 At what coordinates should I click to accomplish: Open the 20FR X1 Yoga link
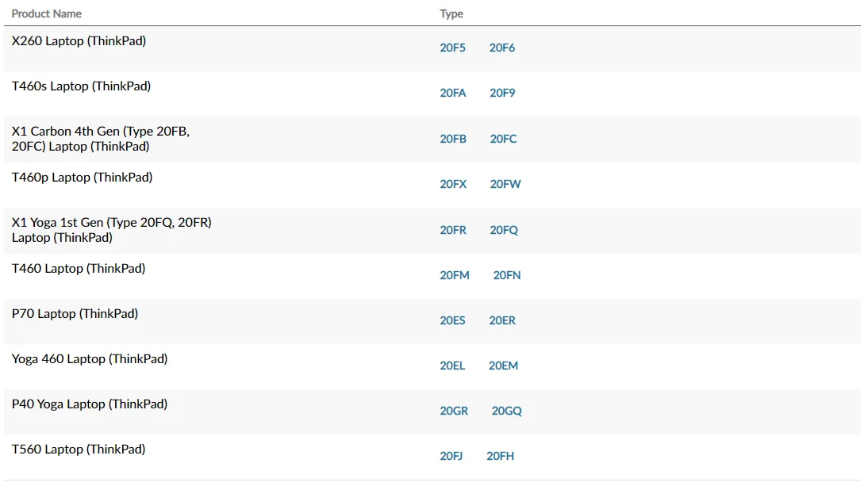(x=453, y=230)
